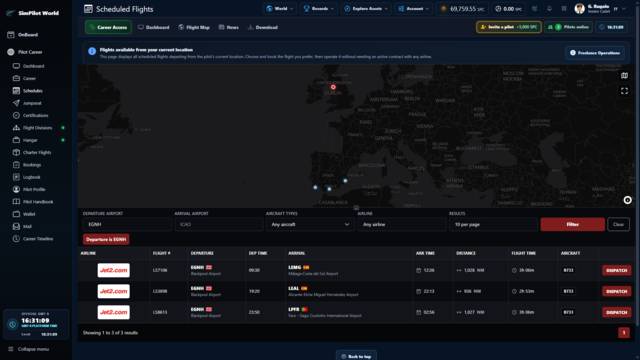Click the map layers icon on the map
Screen dimensions: 640x360
(x=624, y=76)
